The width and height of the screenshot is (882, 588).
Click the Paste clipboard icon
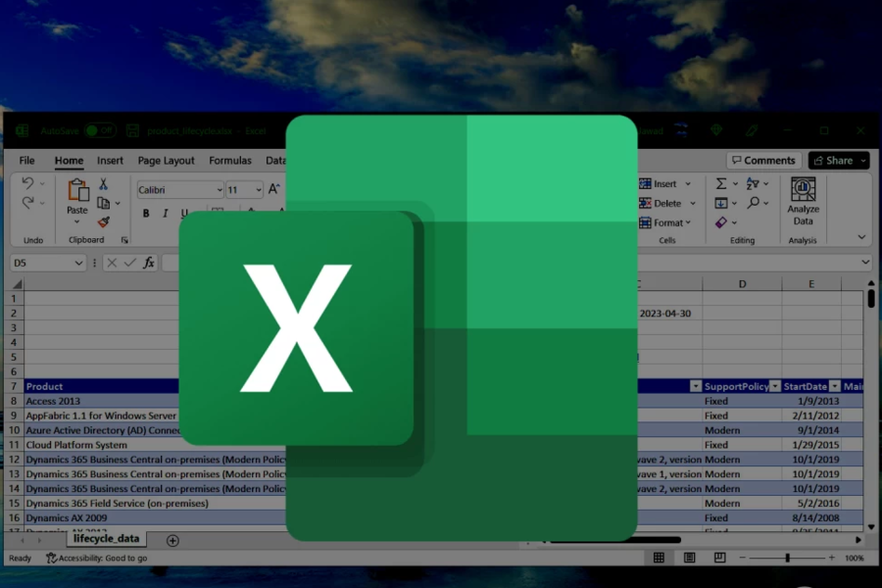pos(77,190)
